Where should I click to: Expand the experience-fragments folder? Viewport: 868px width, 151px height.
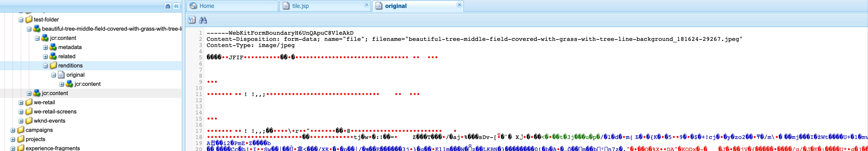[13, 148]
